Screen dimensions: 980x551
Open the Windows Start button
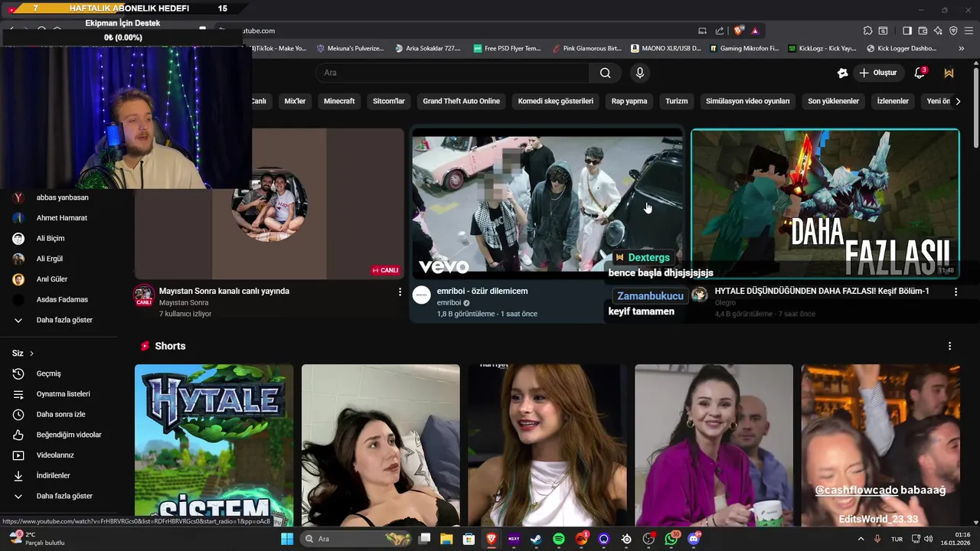coord(287,539)
